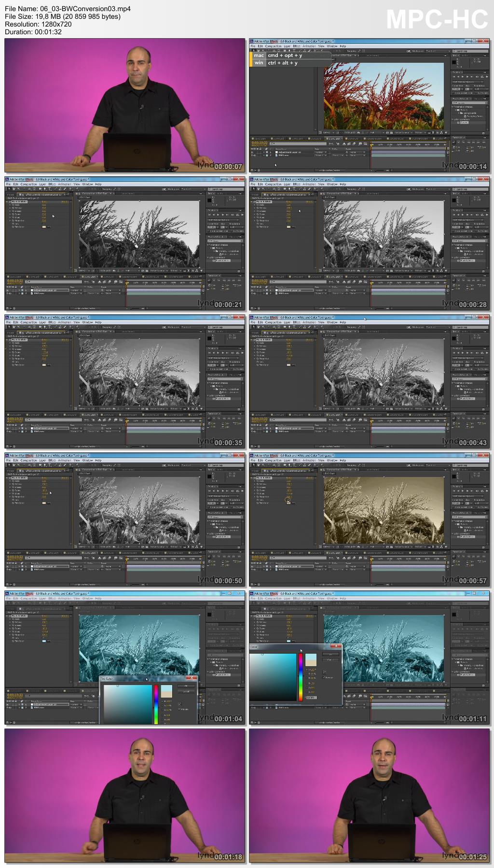This screenshot has height=868, width=494.
Task: Click Cancel in the 00:01:11 Color dialog
Action: coord(330,659)
